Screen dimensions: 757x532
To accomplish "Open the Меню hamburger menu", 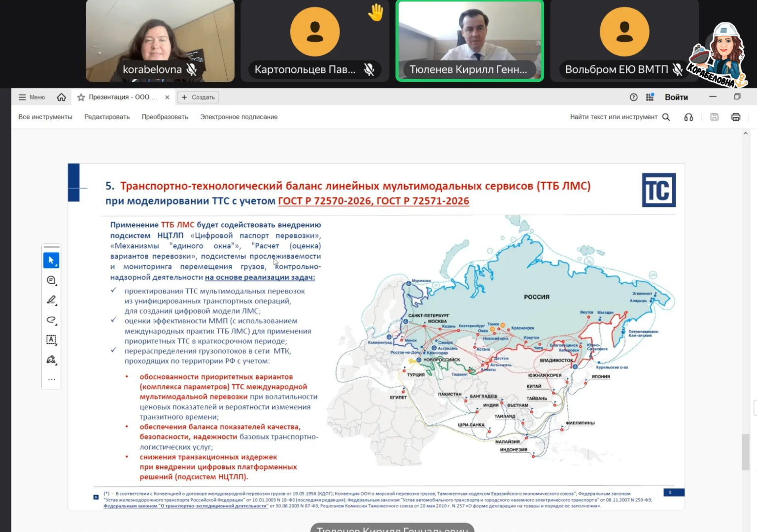I will pos(32,97).
